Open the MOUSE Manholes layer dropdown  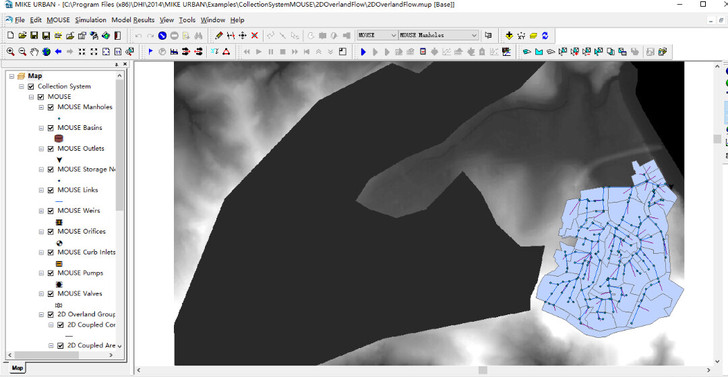(438, 35)
